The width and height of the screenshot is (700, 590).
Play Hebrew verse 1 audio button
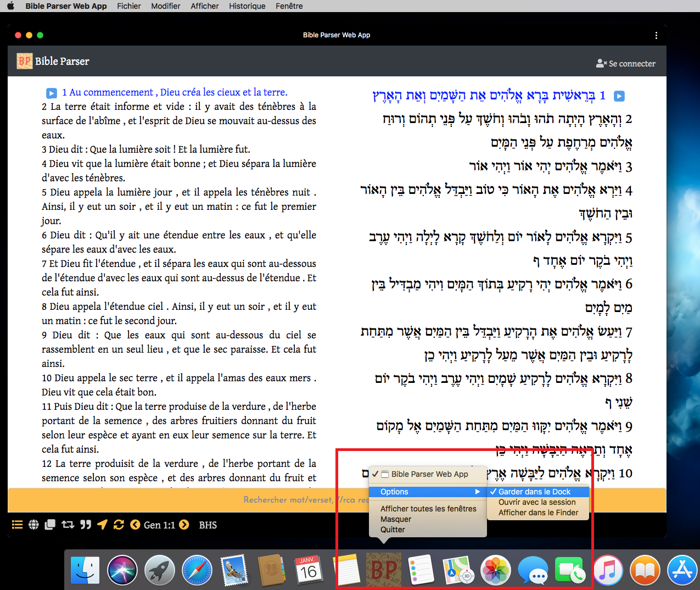pos(619,96)
